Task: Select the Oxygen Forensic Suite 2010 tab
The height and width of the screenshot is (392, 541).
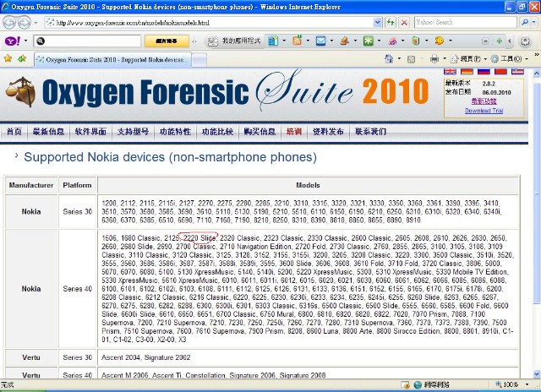Action: [112, 60]
